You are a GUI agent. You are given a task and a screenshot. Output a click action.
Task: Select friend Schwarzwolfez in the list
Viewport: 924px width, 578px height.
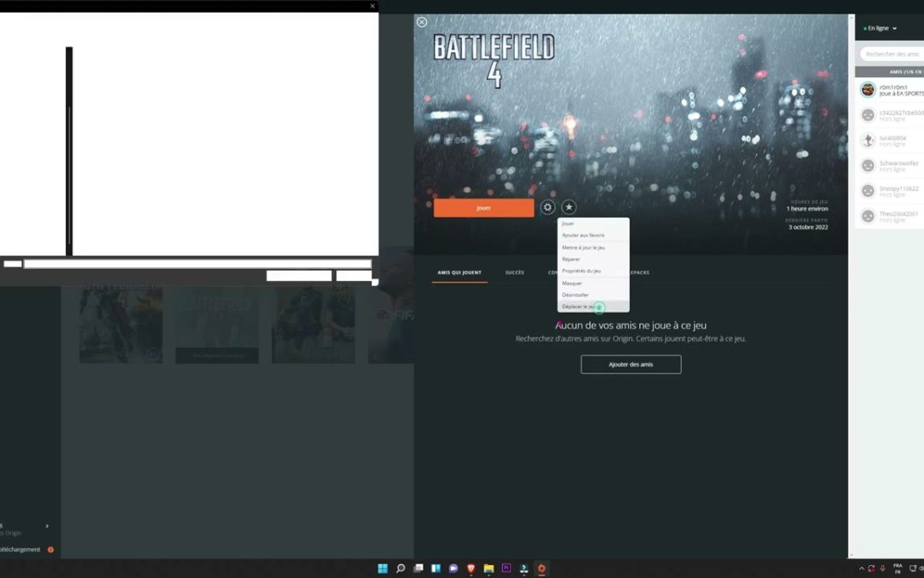[x=889, y=166]
